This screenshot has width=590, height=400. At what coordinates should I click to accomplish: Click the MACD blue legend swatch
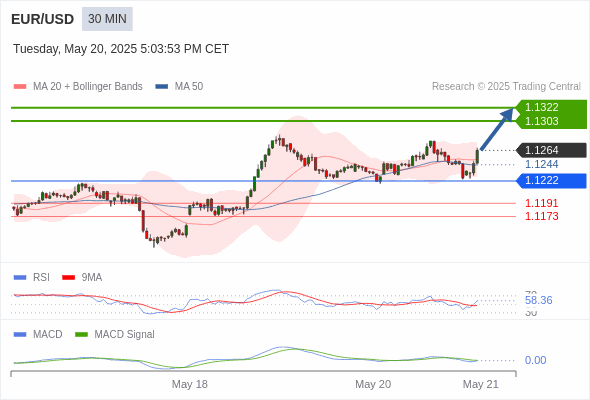pos(20,335)
